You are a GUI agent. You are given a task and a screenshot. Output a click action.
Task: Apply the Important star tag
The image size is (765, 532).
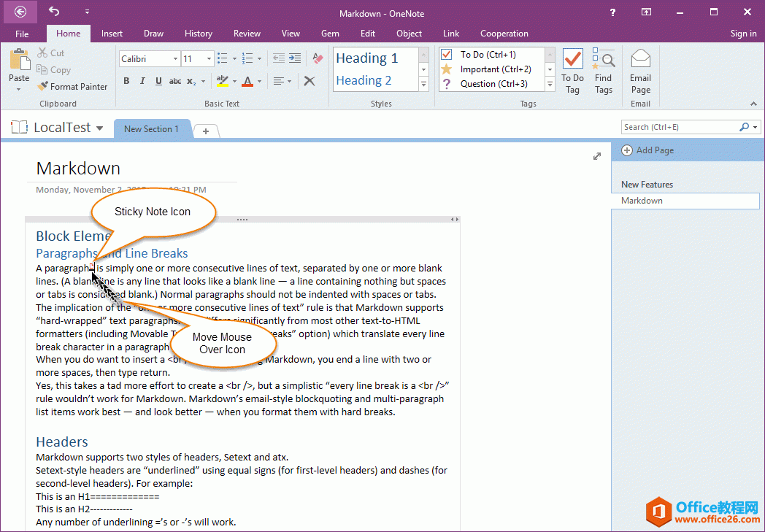coord(491,69)
